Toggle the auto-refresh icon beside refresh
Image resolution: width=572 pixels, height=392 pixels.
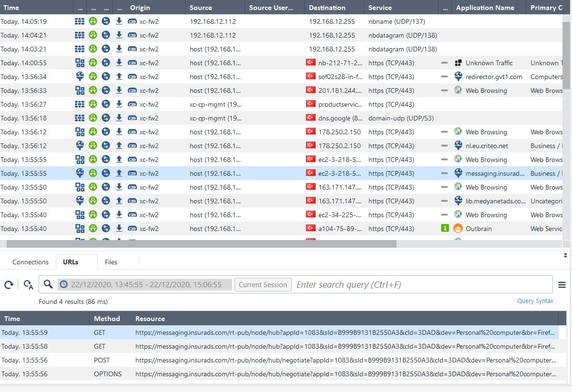point(28,285)
